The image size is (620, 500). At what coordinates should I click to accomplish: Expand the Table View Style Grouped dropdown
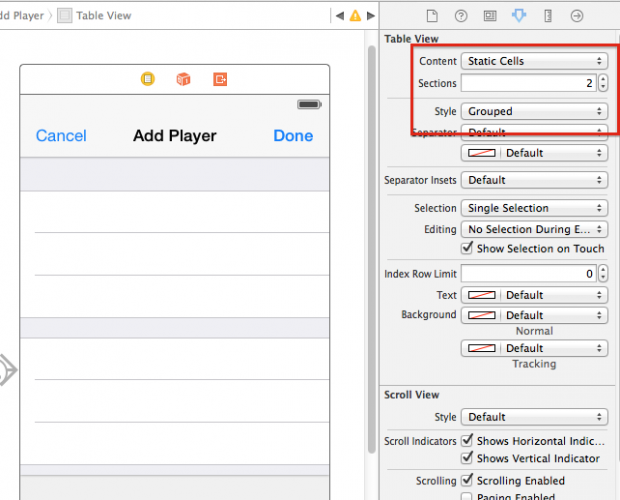coord(534,111)
